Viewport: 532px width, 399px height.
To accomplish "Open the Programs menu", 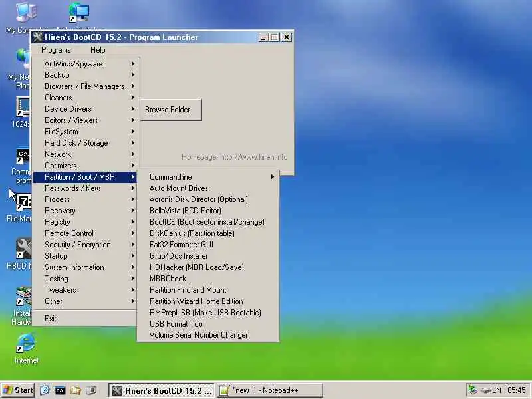I will point(56,50).
